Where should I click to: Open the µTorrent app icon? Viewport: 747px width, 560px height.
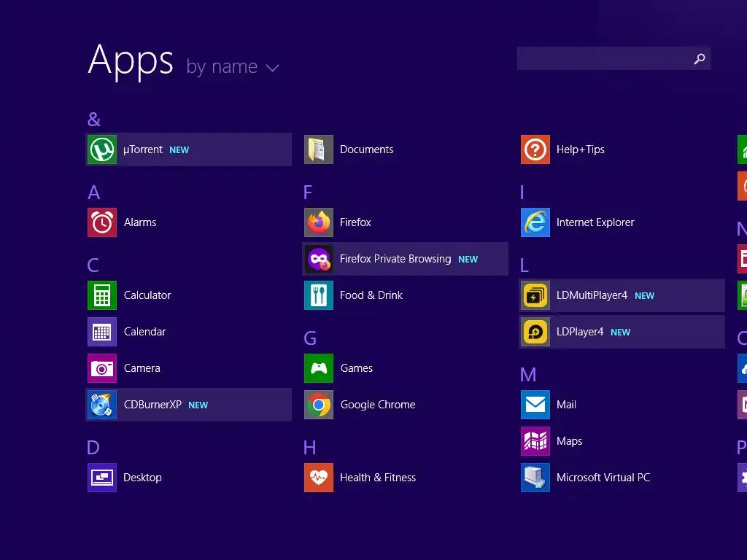click(102, 149)
